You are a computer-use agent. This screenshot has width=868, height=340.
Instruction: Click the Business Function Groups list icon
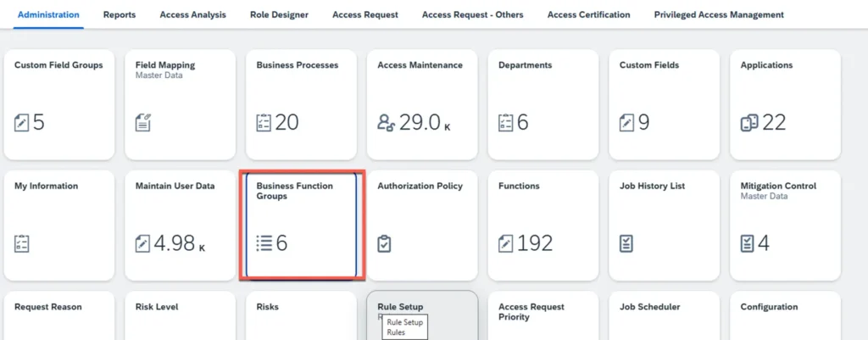pyautogui.click(x=264, y=244)
